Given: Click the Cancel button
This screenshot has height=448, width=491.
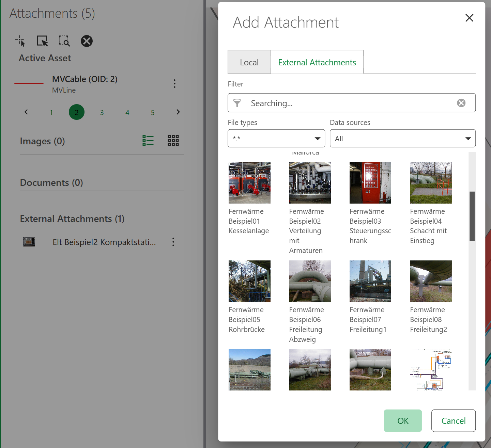Looking at the screenshot, I should pos(453,421).
